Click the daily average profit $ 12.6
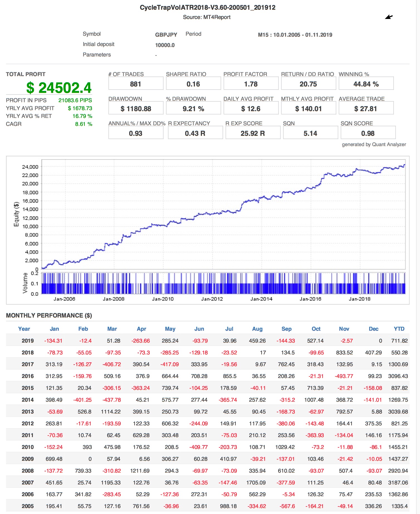The width and height of the screenshot is (420, 514). point(251,109)
